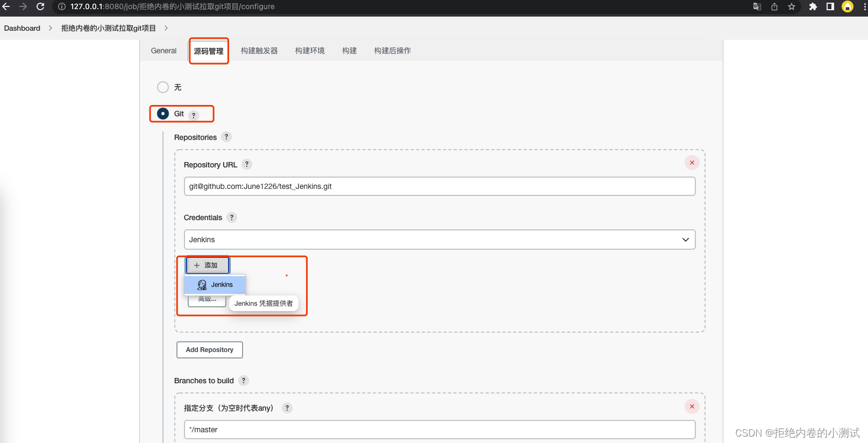Switch to the 构建环境 tab
The height and width of the screenshot is (443, 868).
coord(310,51)
